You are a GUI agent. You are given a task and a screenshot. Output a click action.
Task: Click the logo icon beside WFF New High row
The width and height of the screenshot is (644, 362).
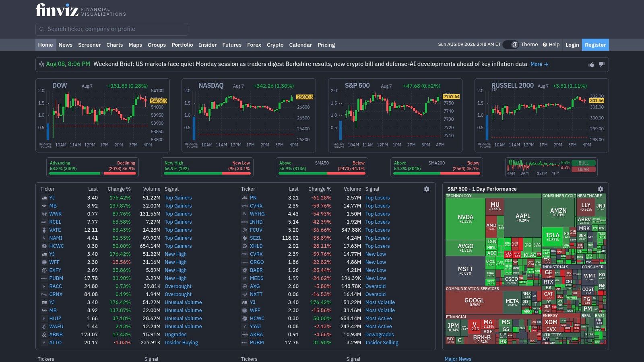pyautogui.click(x=44, y=262)
